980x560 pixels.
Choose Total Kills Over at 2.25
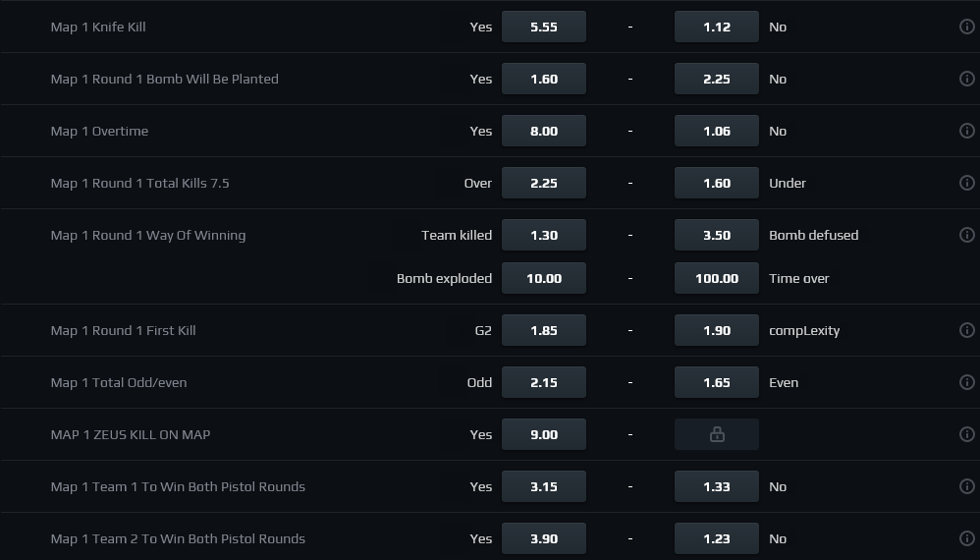pos(544,183)
